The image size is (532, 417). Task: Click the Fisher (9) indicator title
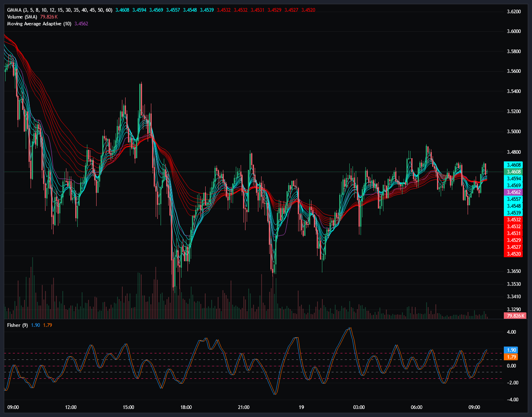pyautogui.click(x=17, y=325)
